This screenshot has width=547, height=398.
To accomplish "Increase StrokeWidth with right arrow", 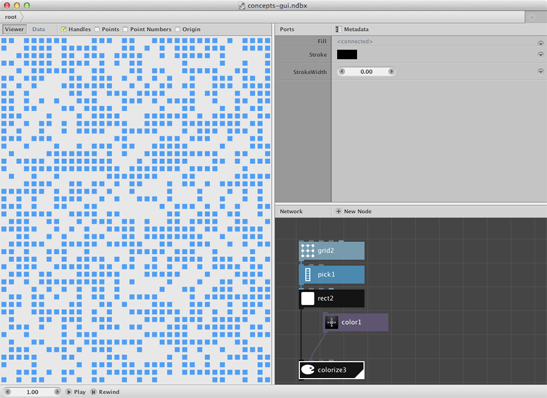I will [x=391, y=72].
